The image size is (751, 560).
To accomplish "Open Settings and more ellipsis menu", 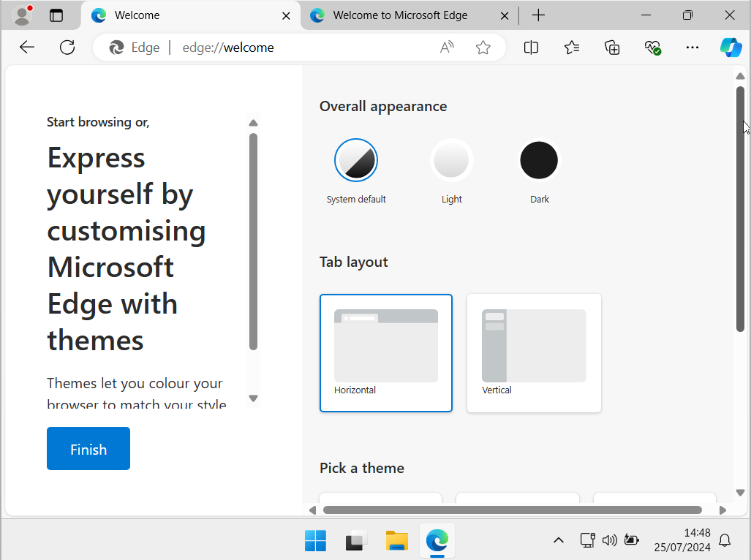I will (x=692, y=48).
